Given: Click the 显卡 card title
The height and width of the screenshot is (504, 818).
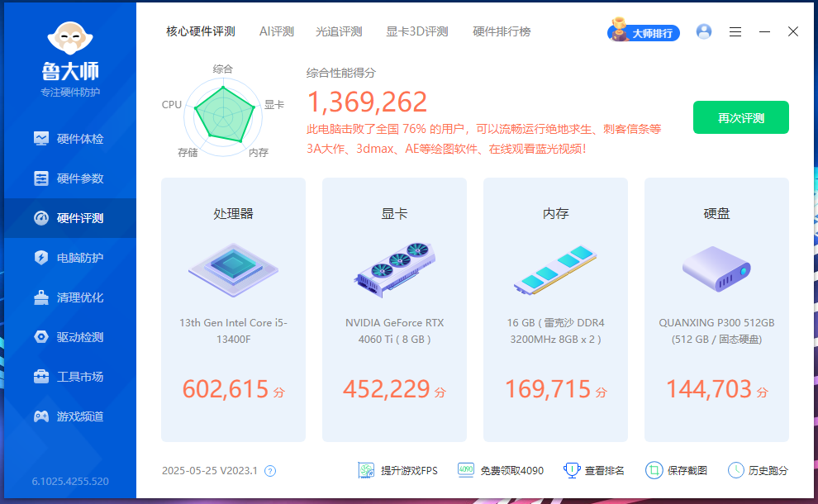Looking at the screenshot, I should [x=394, y=213].
